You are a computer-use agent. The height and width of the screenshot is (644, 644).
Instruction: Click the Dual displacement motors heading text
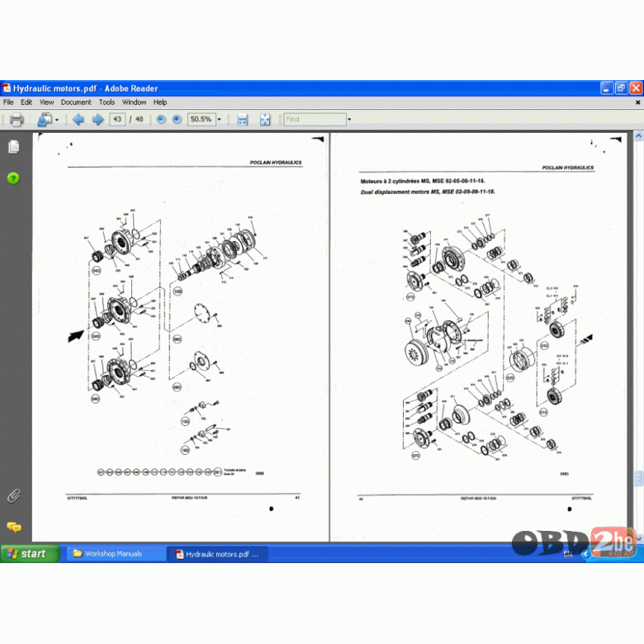point(428,192)
